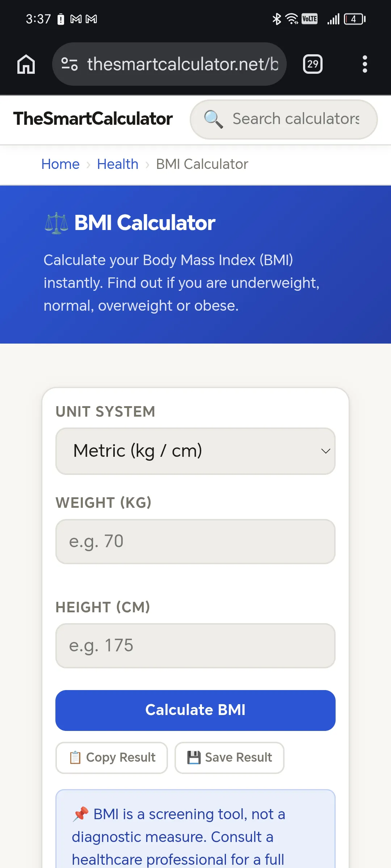391x868 pixels.
Task: Tap the browser home icon
Action: point(26,64)
